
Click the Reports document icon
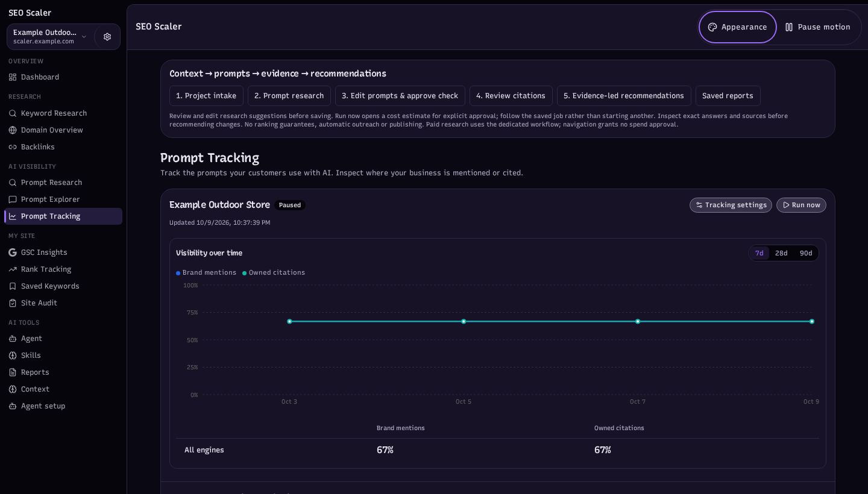click(13, 372)
